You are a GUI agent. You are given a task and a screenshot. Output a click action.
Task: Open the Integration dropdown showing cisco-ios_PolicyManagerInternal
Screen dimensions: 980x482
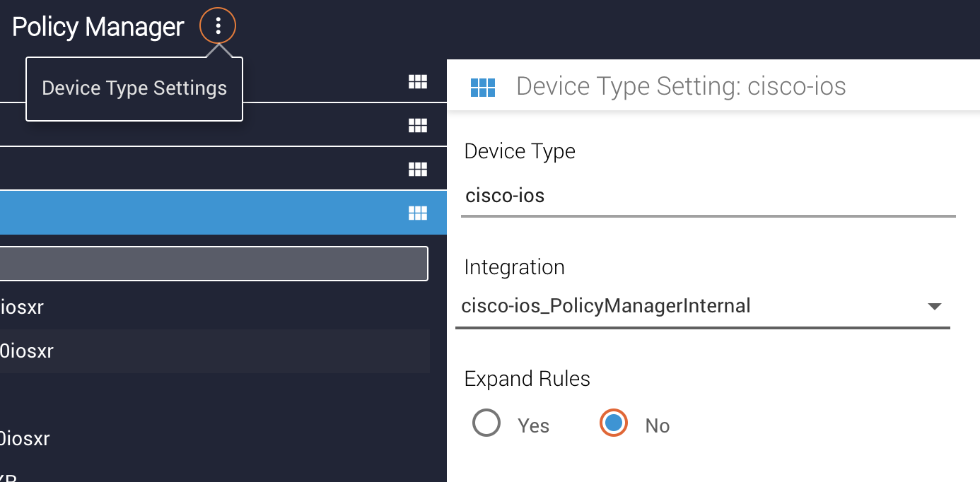click(x=703, y=307)
